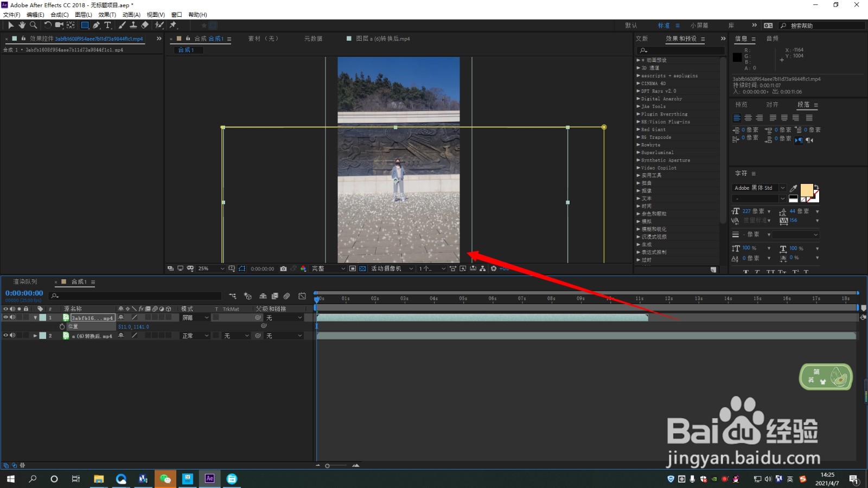Select the Hand tool

coord(22,25)
